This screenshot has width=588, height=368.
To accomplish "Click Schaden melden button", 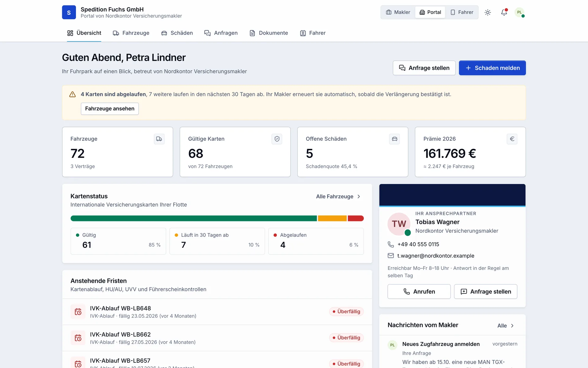I will 492,68.
